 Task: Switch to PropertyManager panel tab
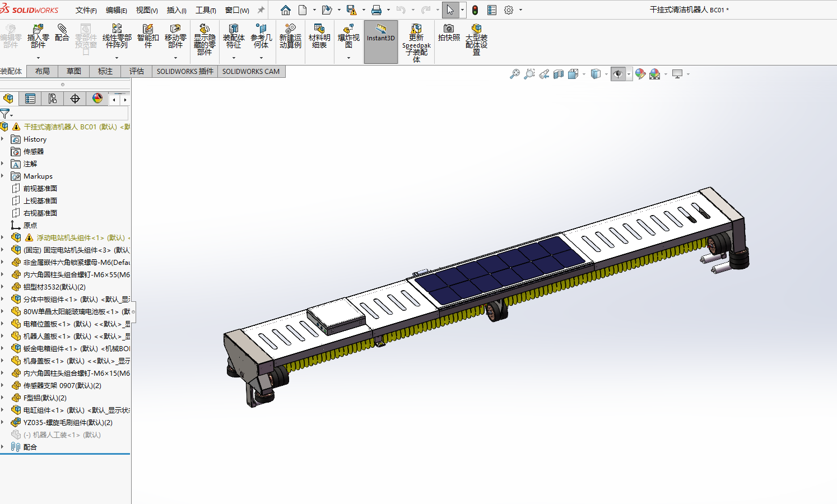pos(30,99)
